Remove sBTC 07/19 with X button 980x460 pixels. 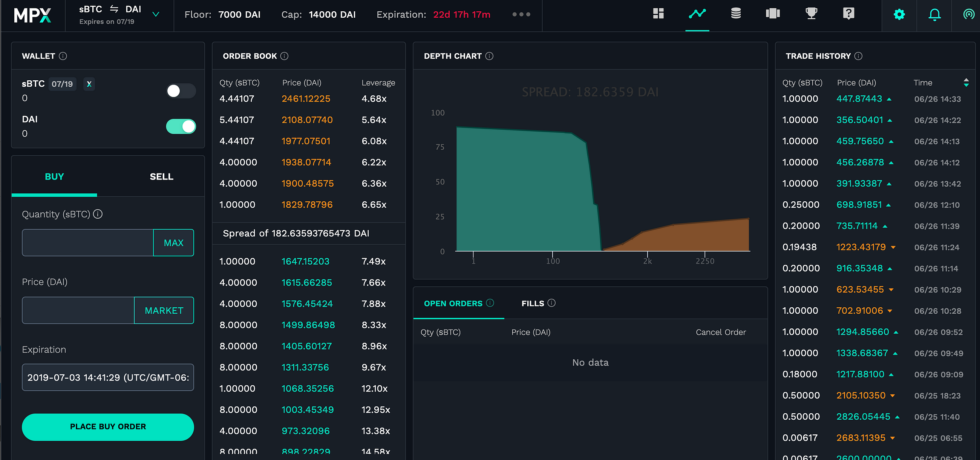click(x=89, y=84)
